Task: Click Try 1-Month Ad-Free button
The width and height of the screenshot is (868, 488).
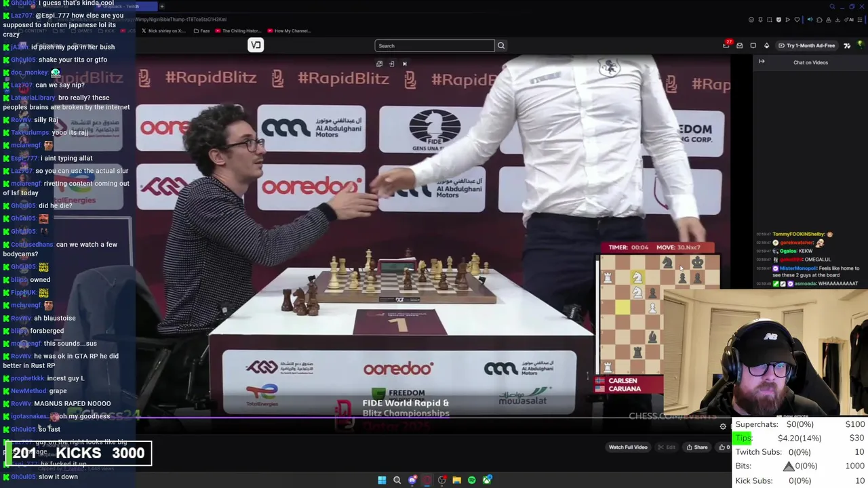Action: click(x=806, y=45)
